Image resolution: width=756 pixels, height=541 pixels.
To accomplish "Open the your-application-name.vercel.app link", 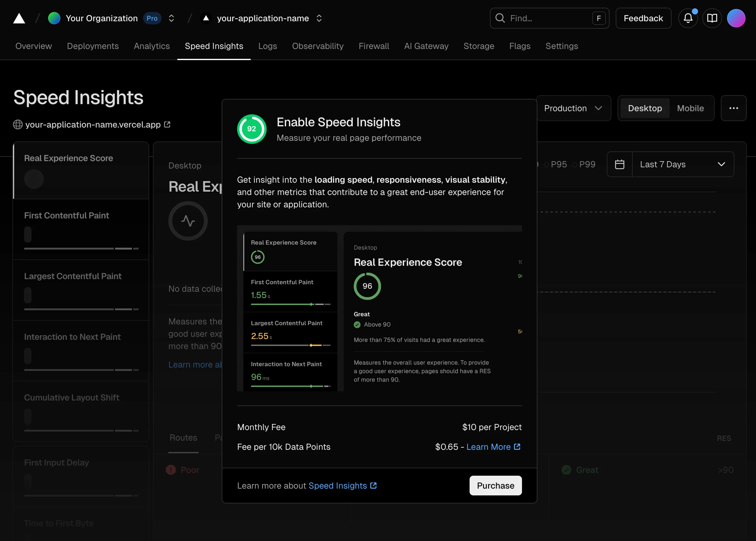I will pos(93,124).
